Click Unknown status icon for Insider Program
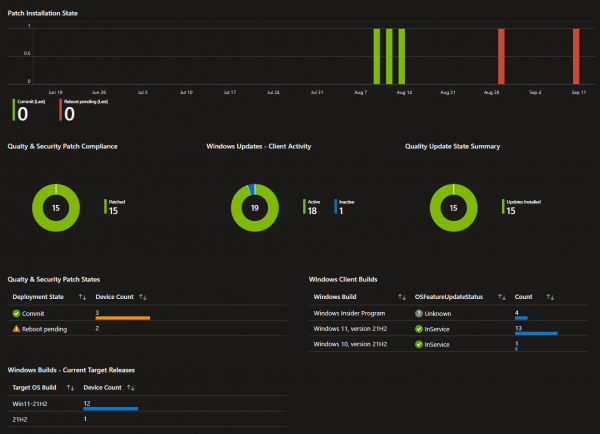600x434 pixels. click(x=419, y=313)
